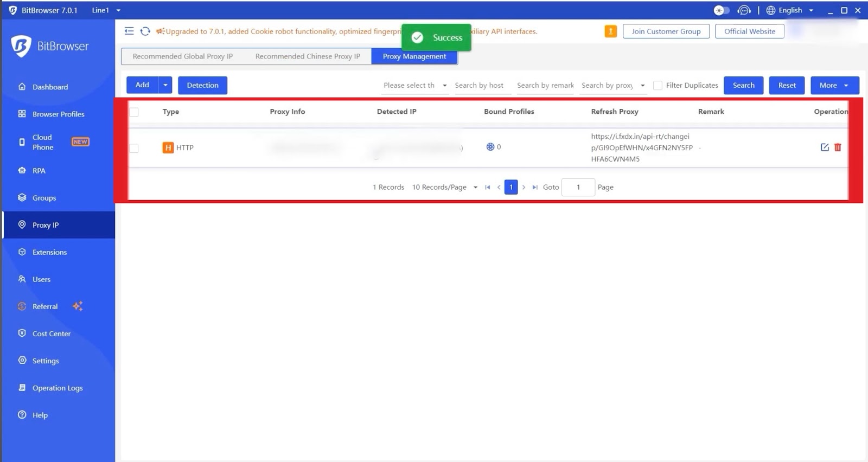
Task: Collapse the sidebar with the menu icon
Action: point(129,31)
